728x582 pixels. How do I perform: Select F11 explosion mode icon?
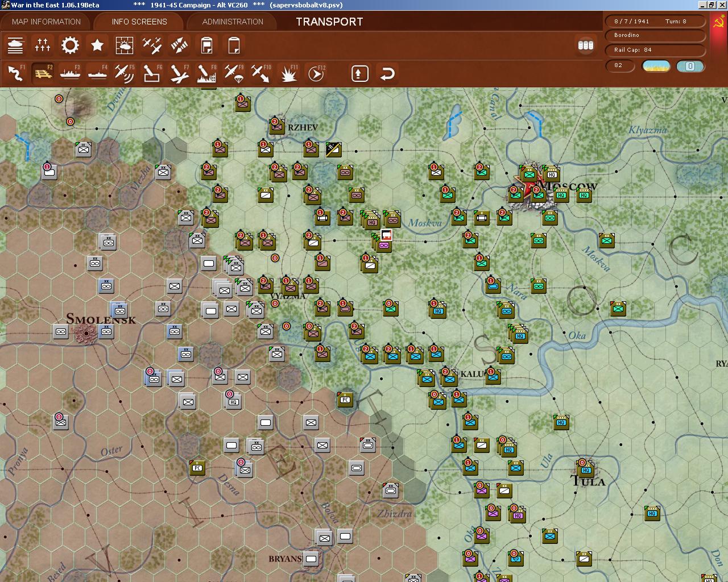click(288, 73)
